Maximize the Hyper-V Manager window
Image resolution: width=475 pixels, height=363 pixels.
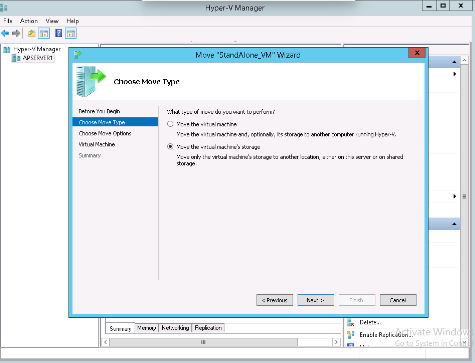click(443, 6)
